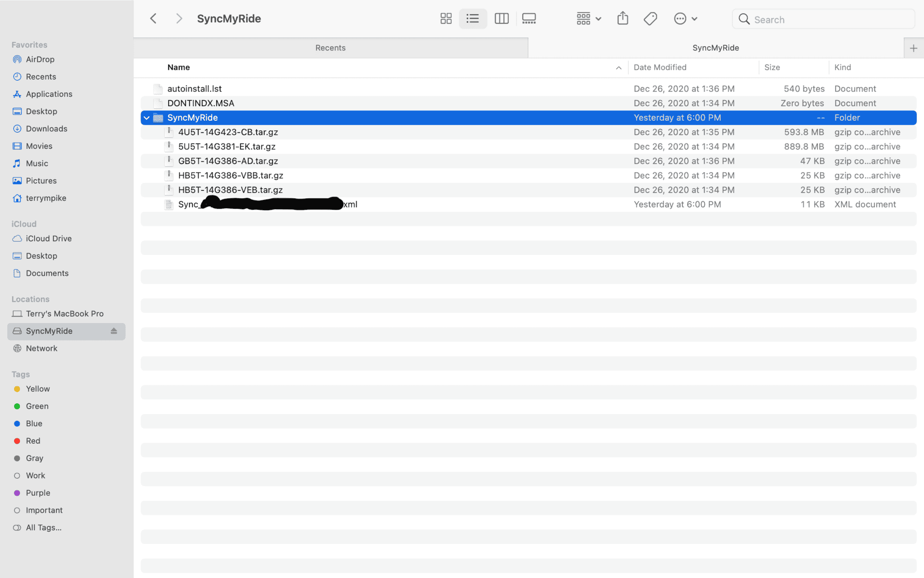Image resolution: width=924 pixels, height=578 pixels.
Task: Click the autoinstall.lst document icon
Action: (x=158, y=89)
